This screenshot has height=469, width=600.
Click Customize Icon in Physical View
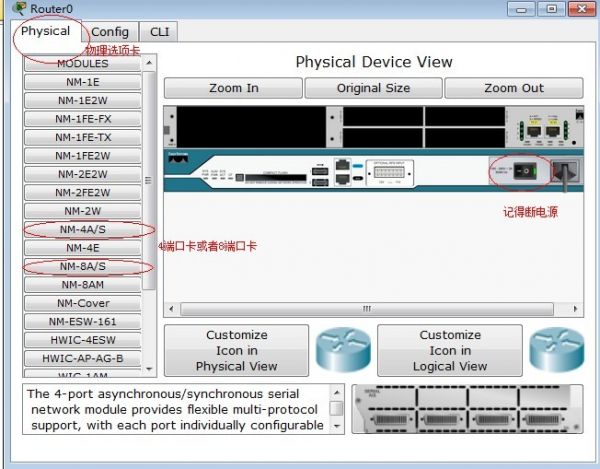(x=236, y=350)
